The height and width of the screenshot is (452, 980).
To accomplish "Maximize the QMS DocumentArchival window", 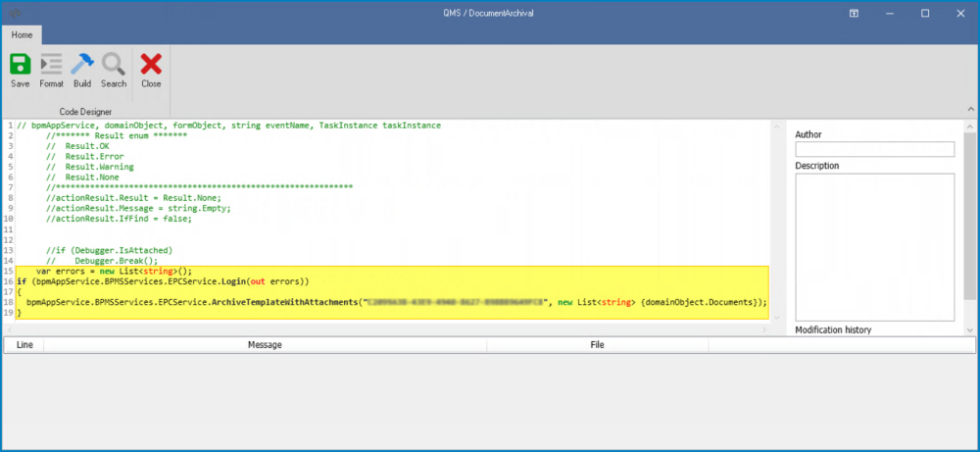I will click(x=924, y=14).
